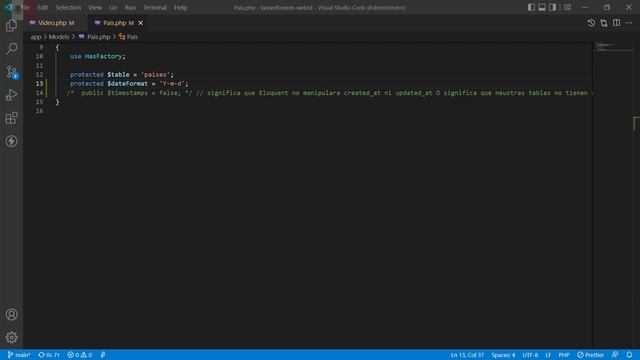Open the Selection menu

pyautogui.click(x=68, y=7)
